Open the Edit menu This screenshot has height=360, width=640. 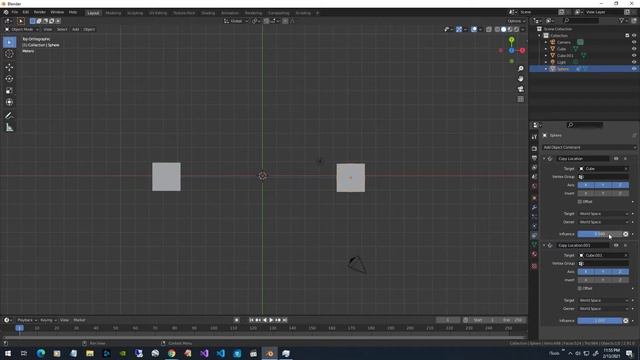click(x=26, y=12)
